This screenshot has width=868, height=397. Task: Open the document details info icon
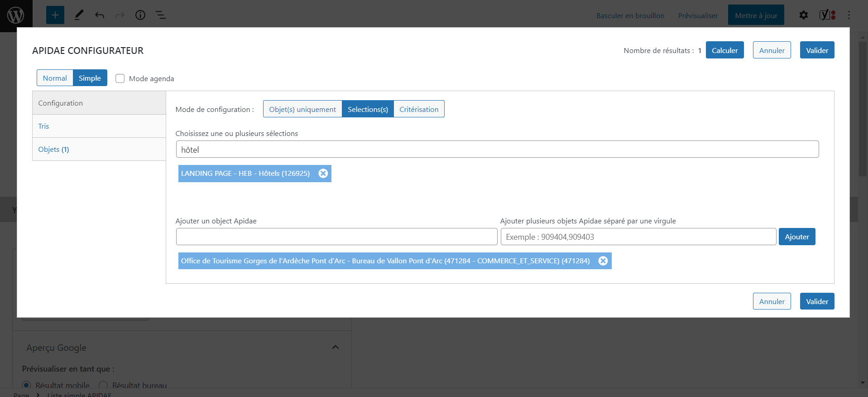[140, 15]
